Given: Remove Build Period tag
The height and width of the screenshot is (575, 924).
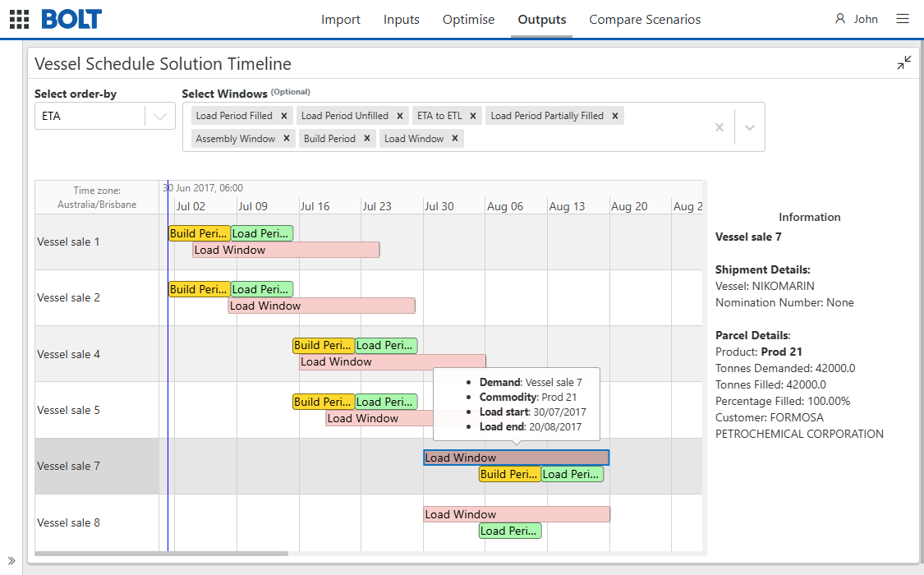Looking at the screenshot, I should point(366,139).
